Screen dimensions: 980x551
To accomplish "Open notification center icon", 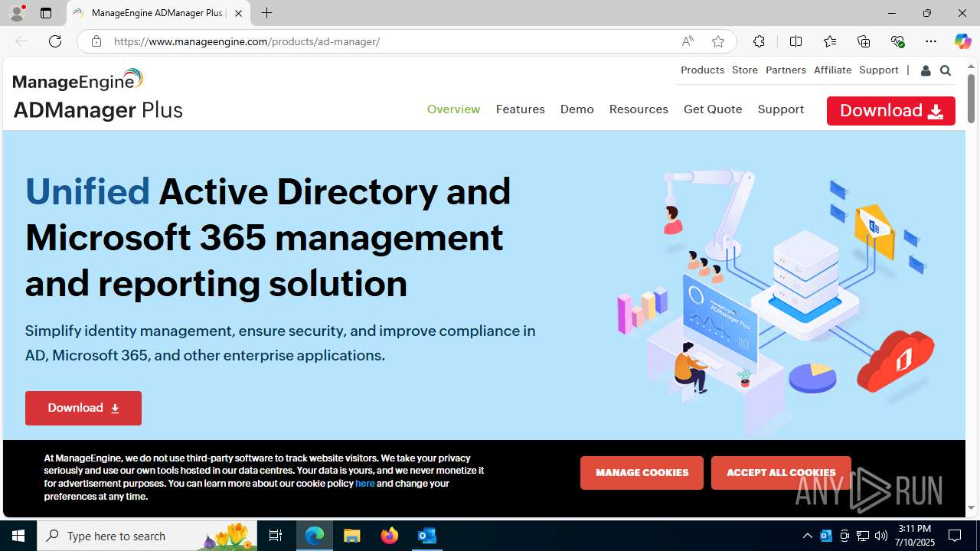I will (955, 536).
